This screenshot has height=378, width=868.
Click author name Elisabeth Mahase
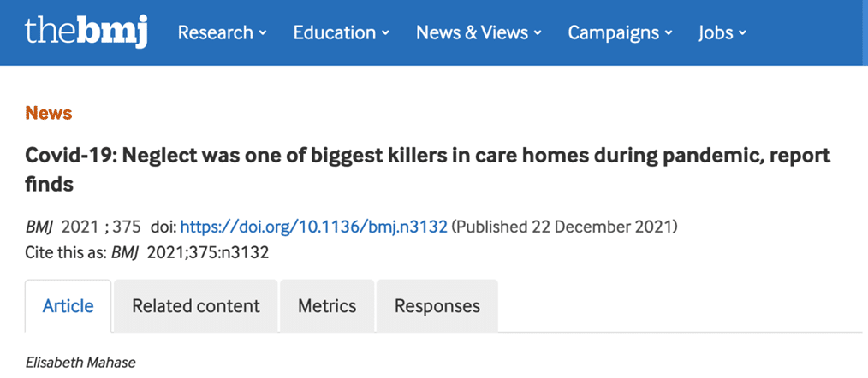click(x=80, y=363)
